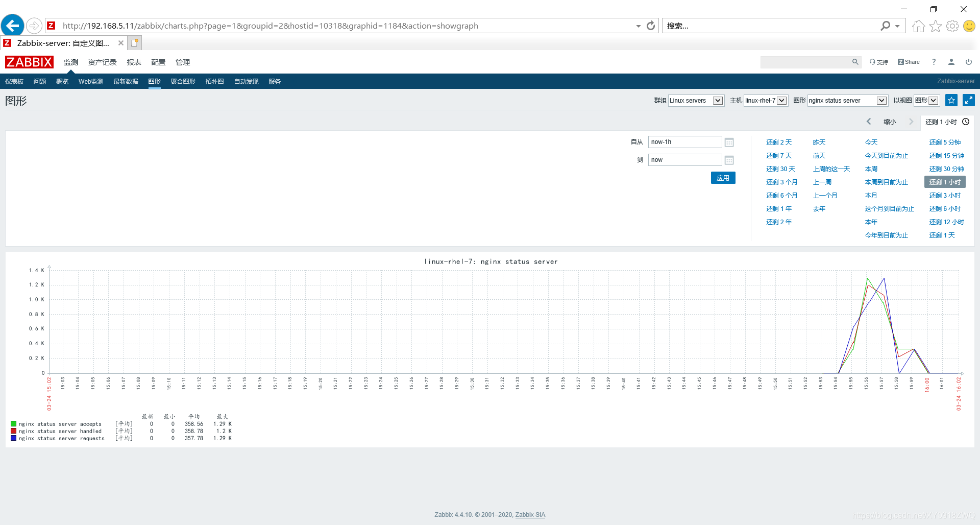Click the browser back arrow button
The image size is (980, 525).
[x=13, y=25]
